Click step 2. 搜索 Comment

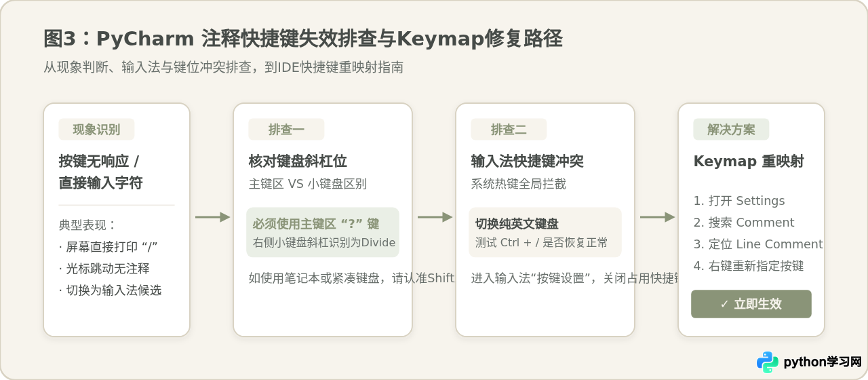744,223
